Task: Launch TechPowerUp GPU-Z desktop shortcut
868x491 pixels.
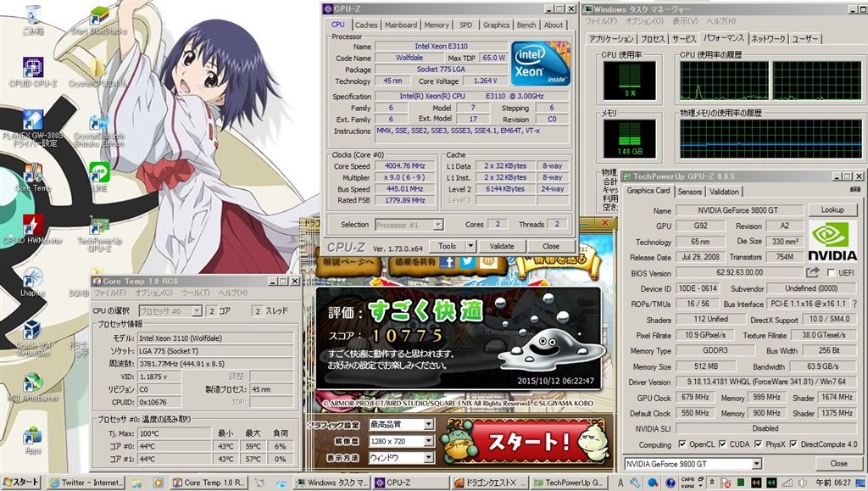Action: 99,232
